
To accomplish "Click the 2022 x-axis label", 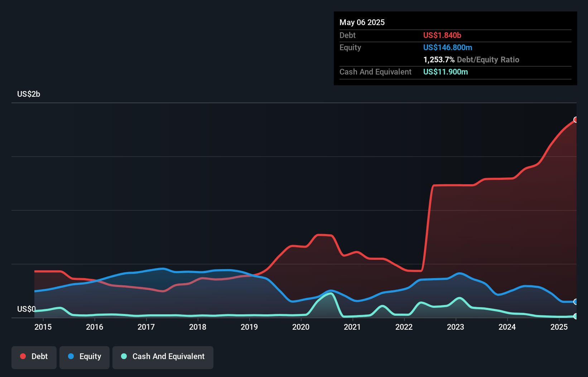I will [404, 327].
